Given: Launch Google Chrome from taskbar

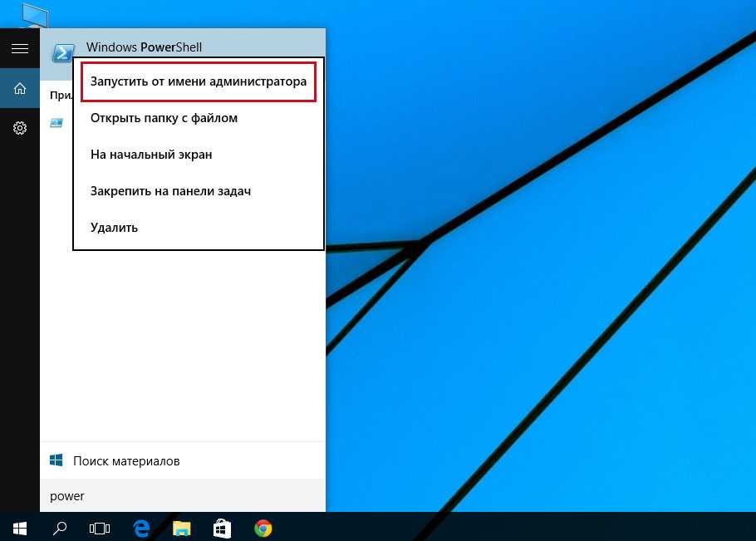Looking at the screenshot, I should [x=263, y=528].
